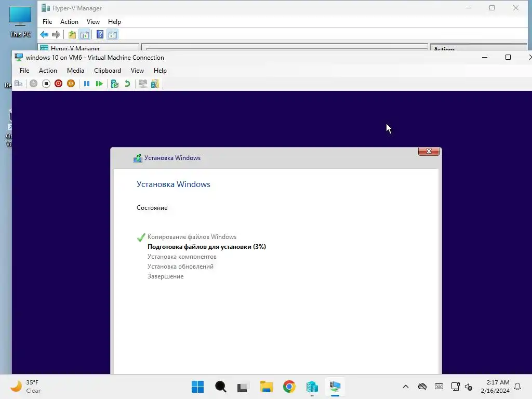Close the Hyper-V Manager window
The image size is (532, 399).
pyautogui.click(x=516, y=8)
